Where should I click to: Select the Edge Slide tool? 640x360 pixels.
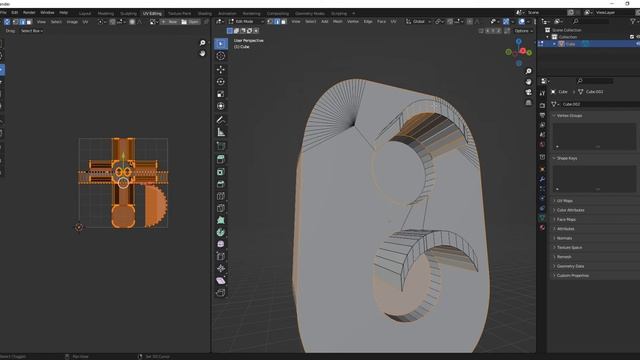coord(221,256)
